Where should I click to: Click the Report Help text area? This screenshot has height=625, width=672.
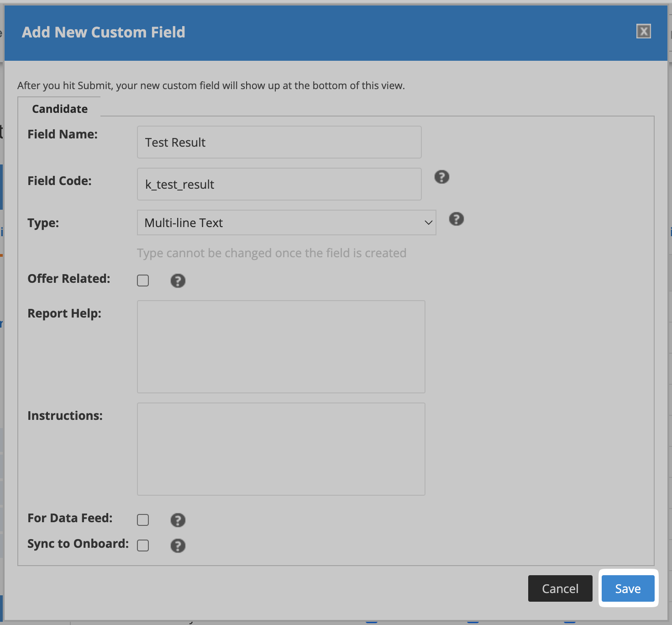[281, 347]
